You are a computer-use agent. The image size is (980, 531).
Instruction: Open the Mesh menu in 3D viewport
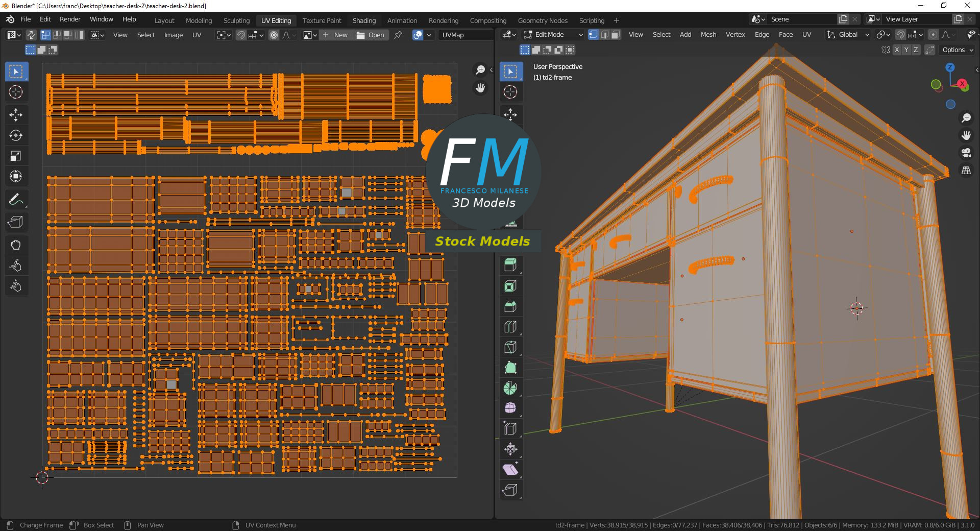tap(708, 35)
